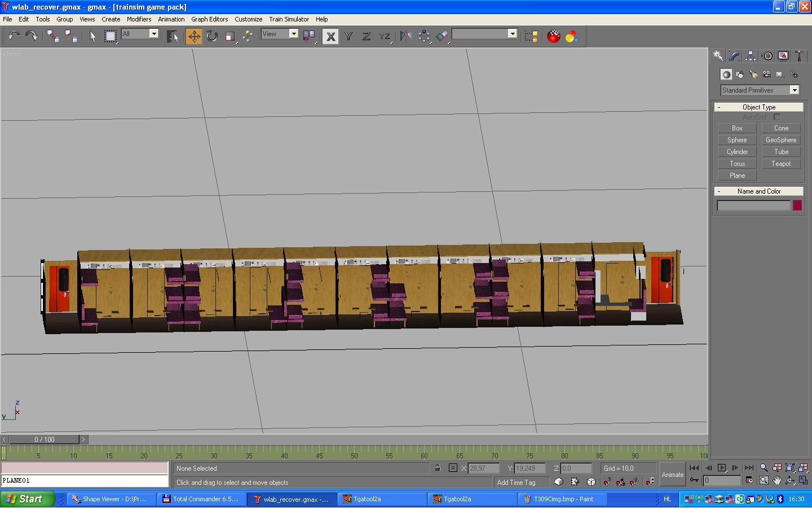Image resolution: width=812 pixels, height=508 pixels.
Task: Select the Geometry category sphere icon
Action: point(726,75)
